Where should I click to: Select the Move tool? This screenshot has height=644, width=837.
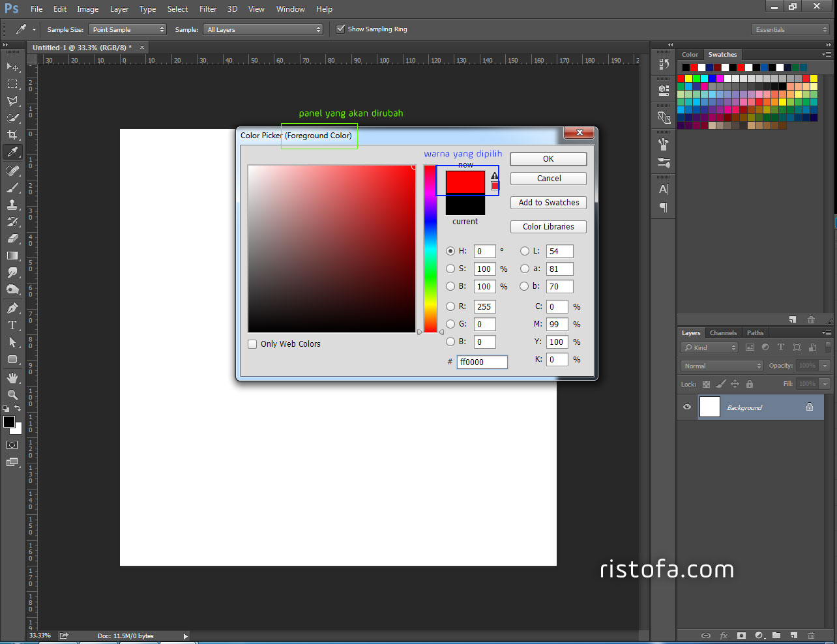pyautogui.click(x=12, y=67)
